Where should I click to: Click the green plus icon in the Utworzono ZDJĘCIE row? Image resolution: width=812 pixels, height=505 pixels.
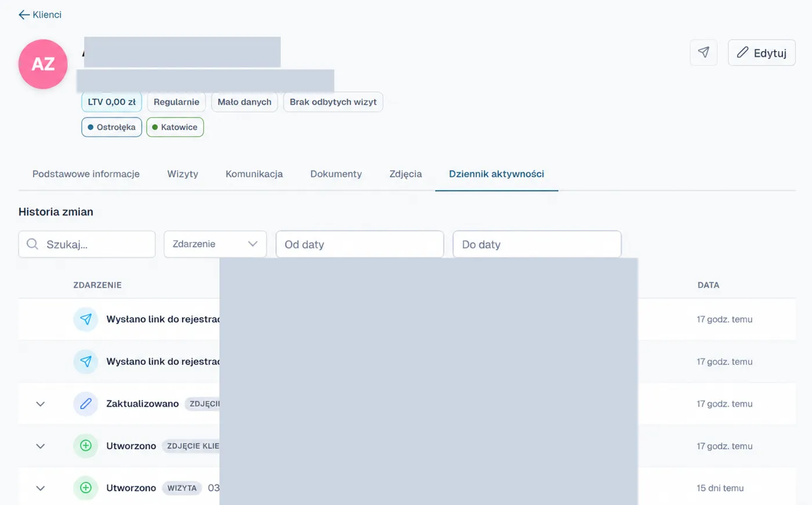pos(86,446)
